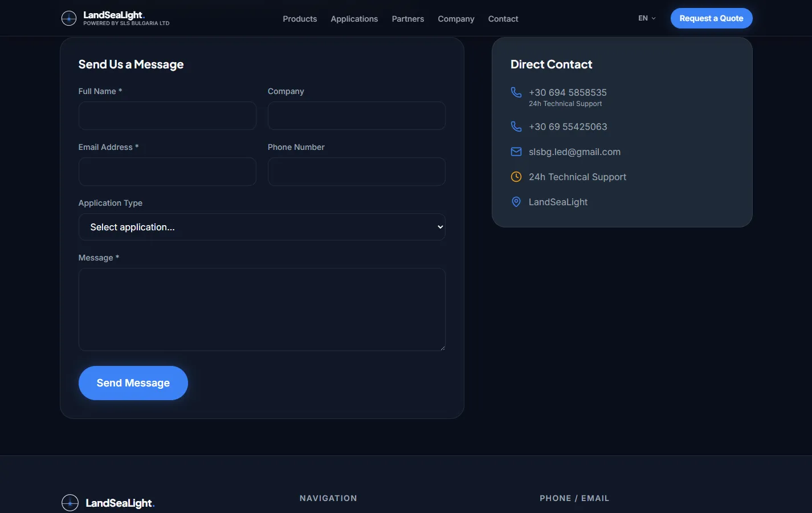Focus the Message text area
The image size is (812, 513).
pos(262,310)
